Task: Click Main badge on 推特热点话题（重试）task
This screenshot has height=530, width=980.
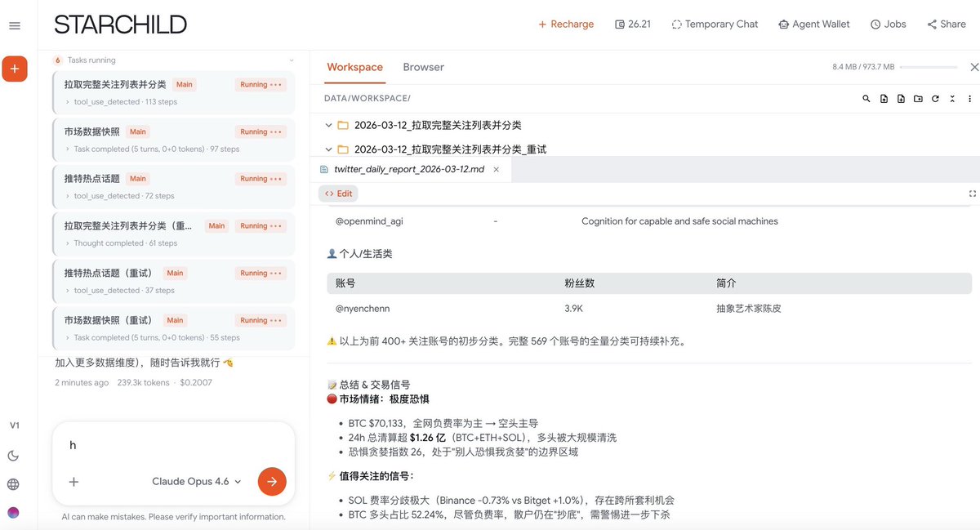Action: click(x=175, y=274)
